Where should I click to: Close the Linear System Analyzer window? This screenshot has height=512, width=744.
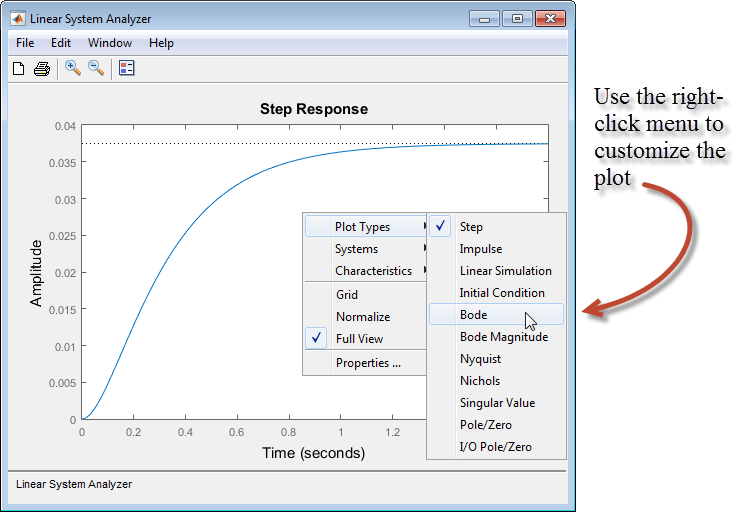point(550,19)
